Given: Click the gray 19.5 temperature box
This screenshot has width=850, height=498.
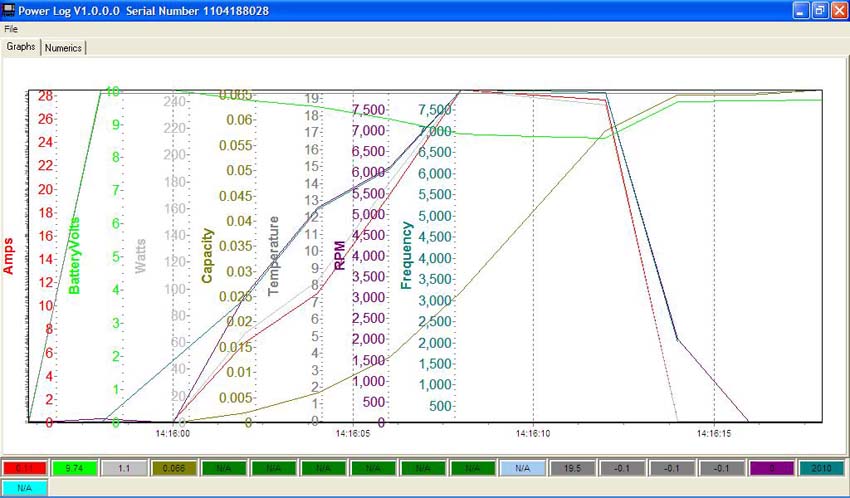Looking at the screenshot, I should click(x=572, y=468).
